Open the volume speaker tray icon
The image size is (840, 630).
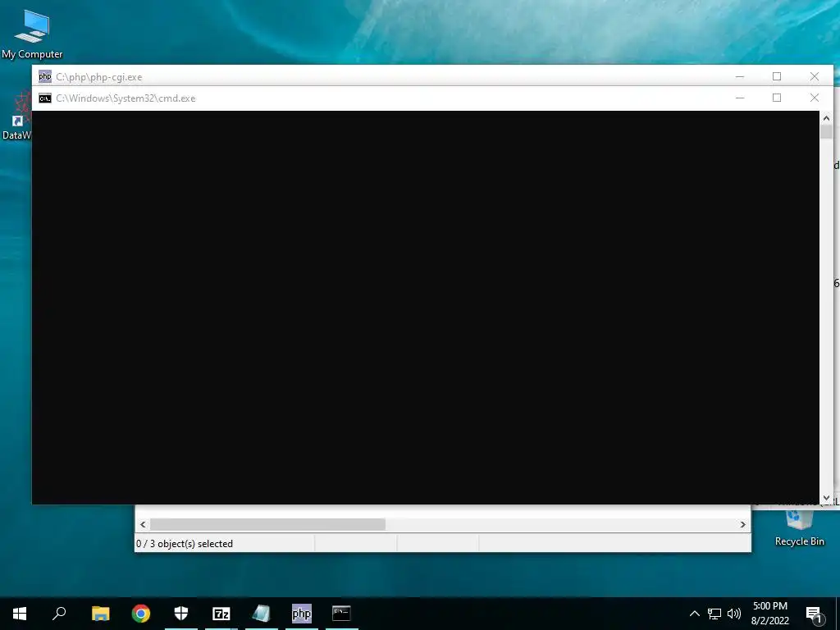(734, 614)
